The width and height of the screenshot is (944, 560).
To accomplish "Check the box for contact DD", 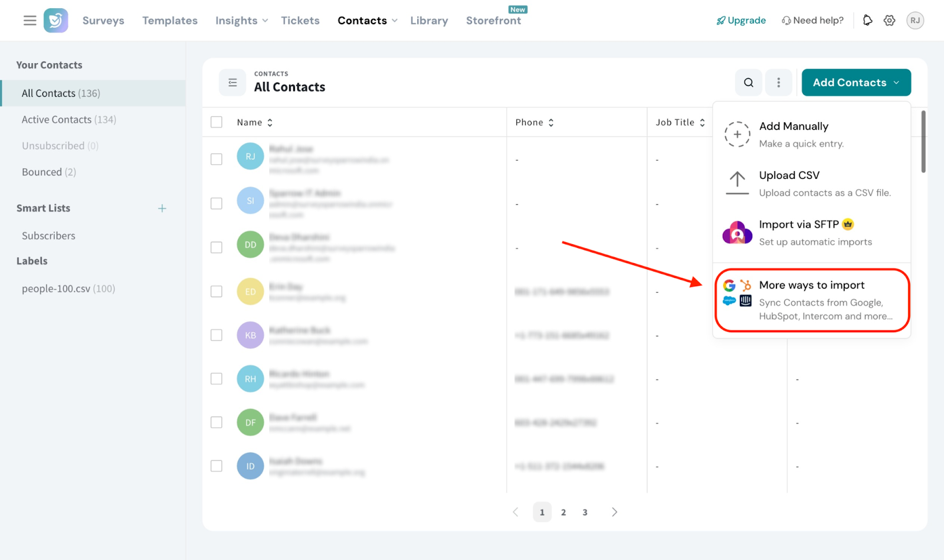I will click(217, 247).
